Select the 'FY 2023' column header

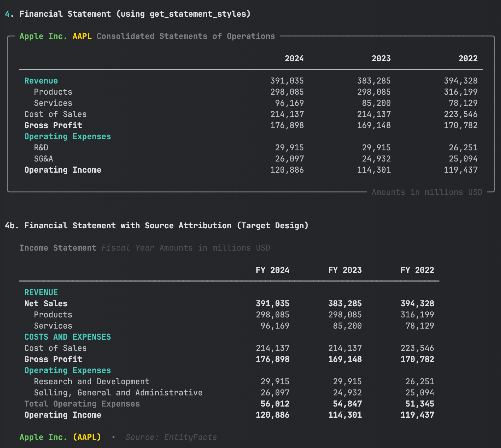coord(345,270)
